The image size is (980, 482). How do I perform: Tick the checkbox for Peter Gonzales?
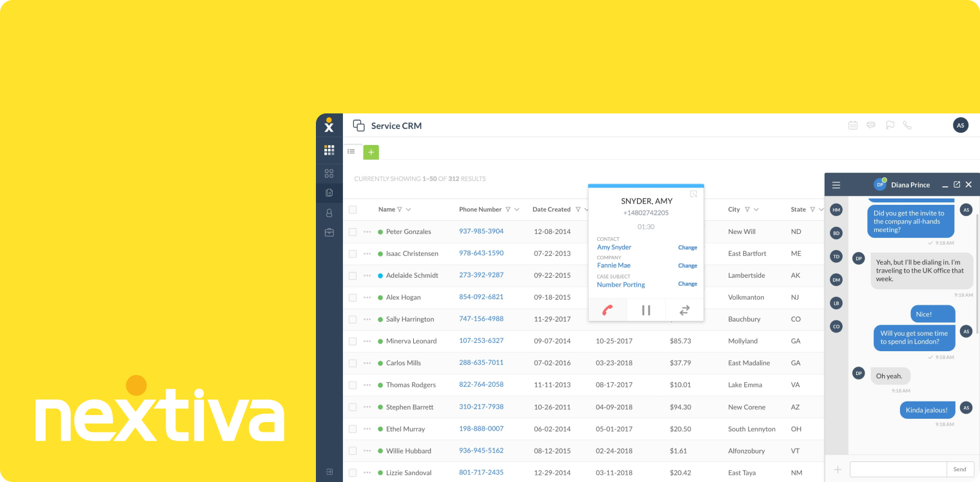(353, 232)
